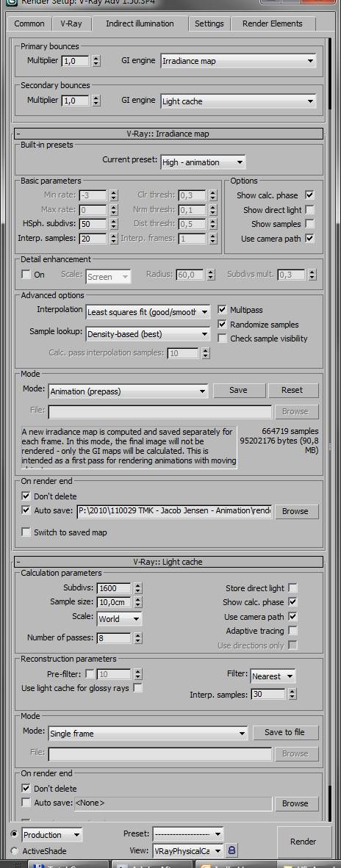
Task: Click the Sample size value field
Action: click(114, 602)
